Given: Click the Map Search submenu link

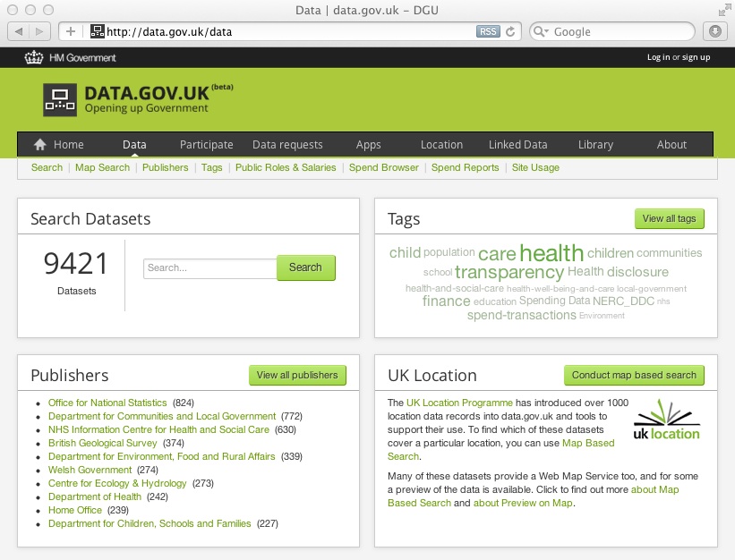Looking at the screenshot, I should (102, 167).
